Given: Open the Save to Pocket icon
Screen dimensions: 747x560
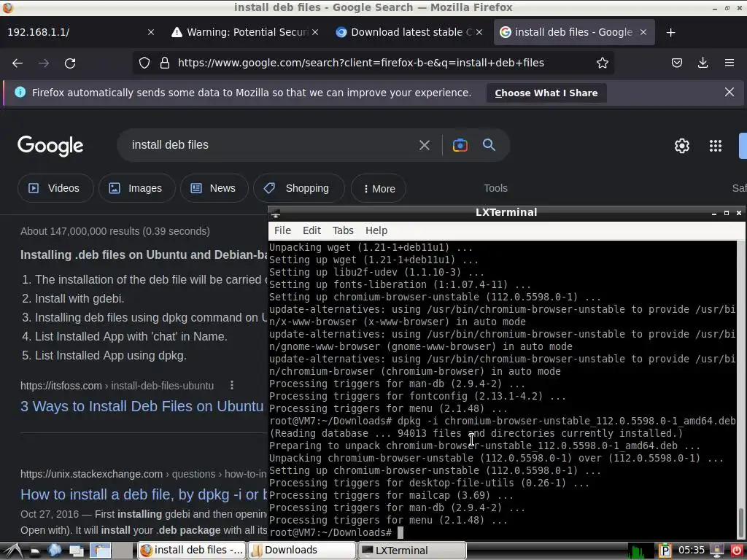Looking at the screenshot, I should (676, 63).
